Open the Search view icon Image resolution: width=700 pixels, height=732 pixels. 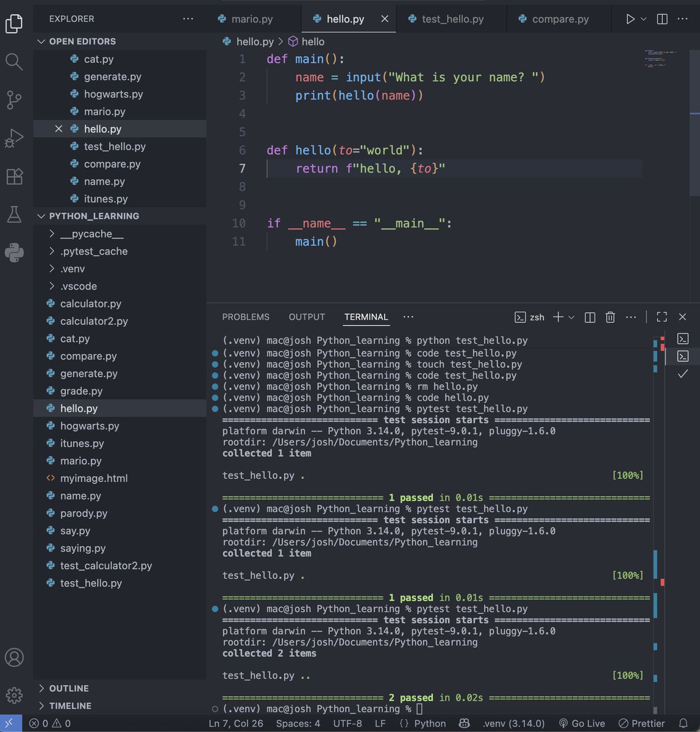(x=14, y=61)
